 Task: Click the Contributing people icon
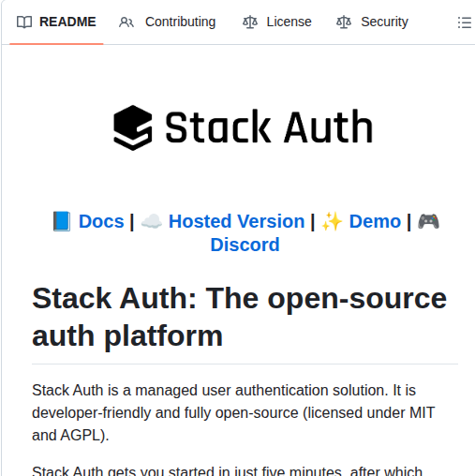click(x=126, y=22)
